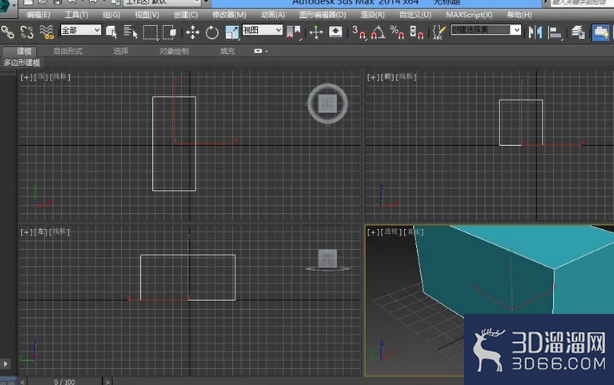Open the Layer Manager icon

[x=578, y=32]
